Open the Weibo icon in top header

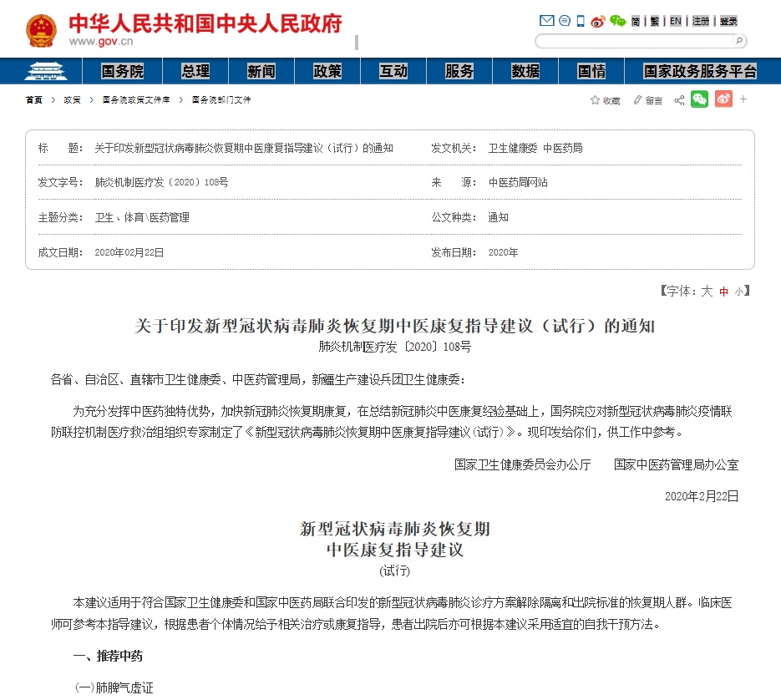click(x=598, y=21)
